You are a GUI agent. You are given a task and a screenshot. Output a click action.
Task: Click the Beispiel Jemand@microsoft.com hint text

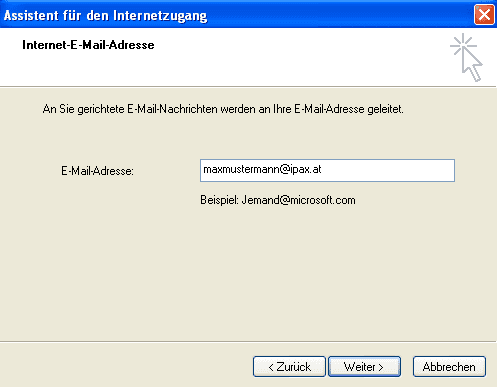[x=278, y=200]
